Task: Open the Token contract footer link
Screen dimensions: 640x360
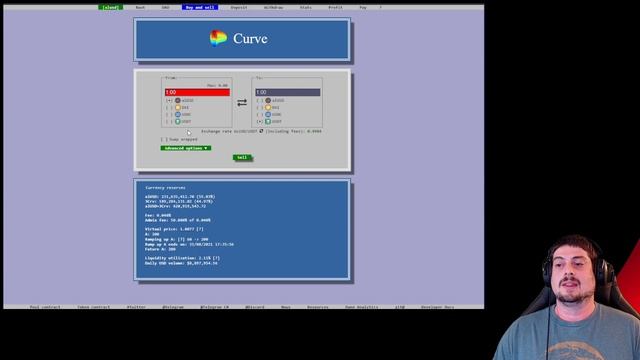Action: (93, 307)
